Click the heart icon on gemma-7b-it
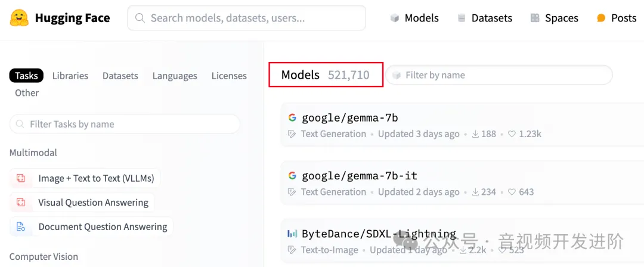Viewport: 644px width, 267px height. 511,192
